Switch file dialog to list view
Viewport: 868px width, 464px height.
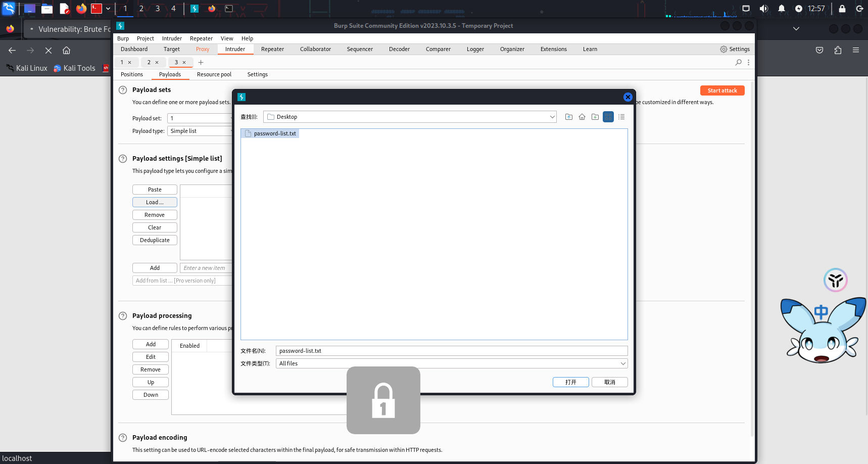coord(621,117)
